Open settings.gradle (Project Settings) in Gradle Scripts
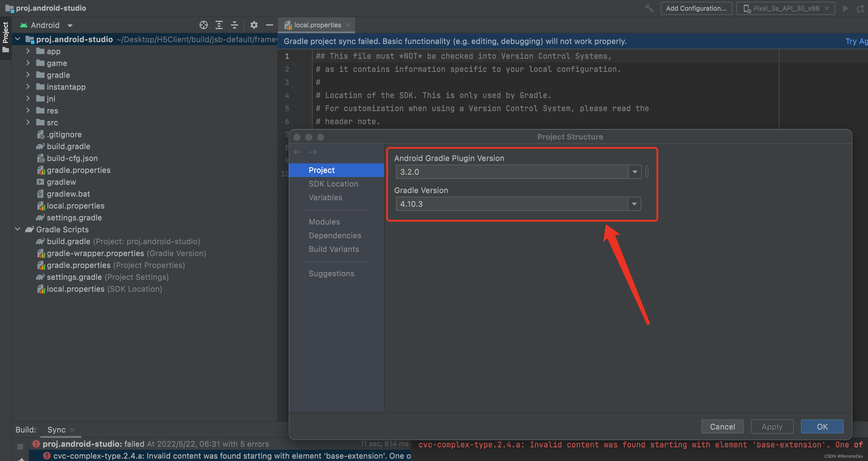The image size is (868, 461). click(x=102, y=277)
